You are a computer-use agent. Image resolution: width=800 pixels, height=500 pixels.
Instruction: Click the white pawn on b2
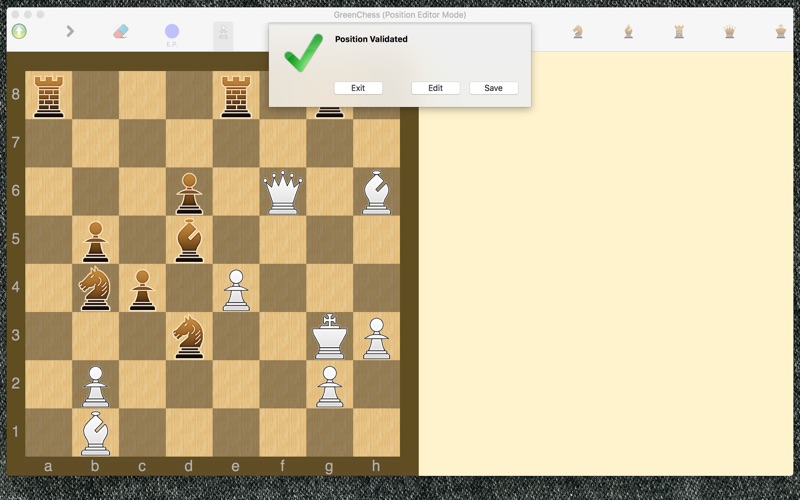click(95, 386)
